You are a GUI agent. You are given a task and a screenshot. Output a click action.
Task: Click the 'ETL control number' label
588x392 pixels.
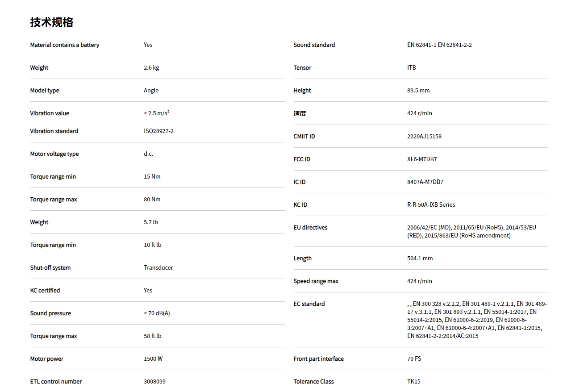click(x=56, y=381)
